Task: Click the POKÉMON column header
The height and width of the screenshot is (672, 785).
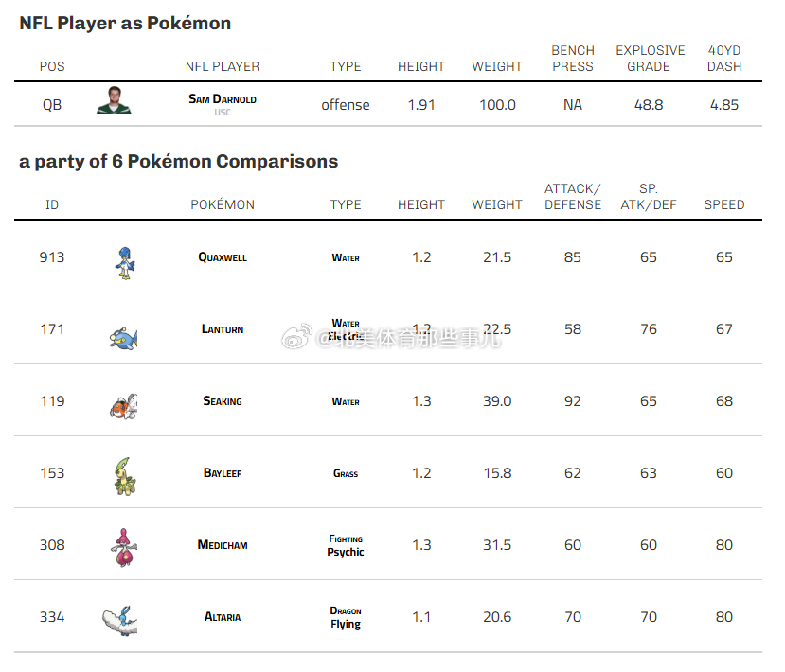Action: coord(223,204)
